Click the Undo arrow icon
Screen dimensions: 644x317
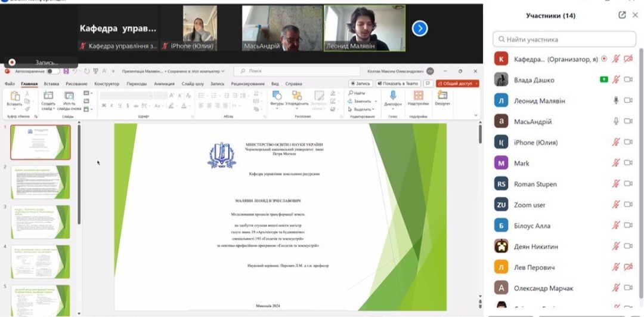75,71
